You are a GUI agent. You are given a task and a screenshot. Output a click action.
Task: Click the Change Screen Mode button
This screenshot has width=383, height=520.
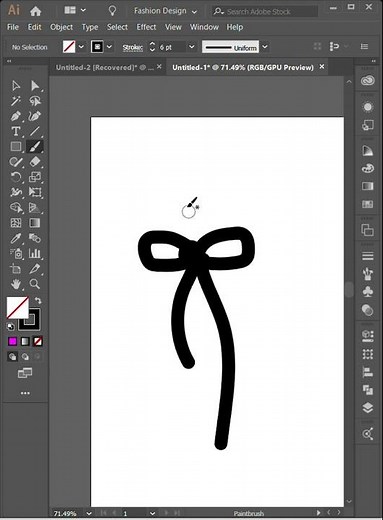point(25,373)
